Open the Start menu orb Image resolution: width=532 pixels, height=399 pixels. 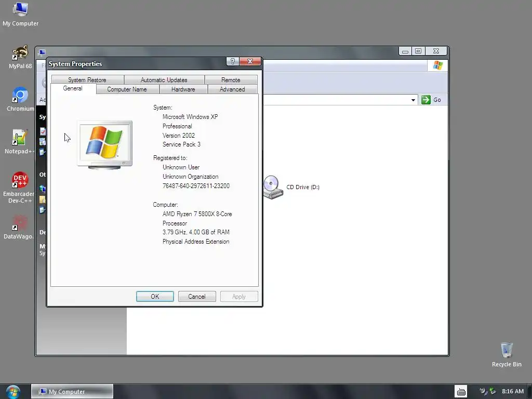(13, 392)
